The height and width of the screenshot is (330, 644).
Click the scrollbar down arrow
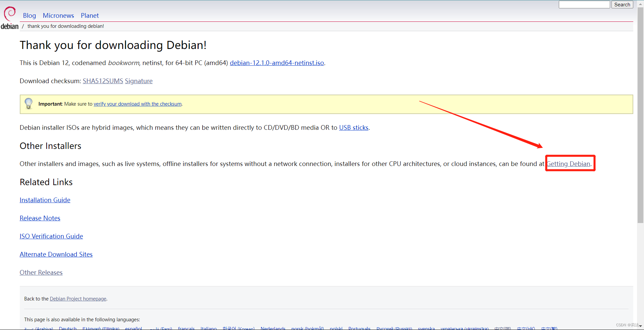641,326
